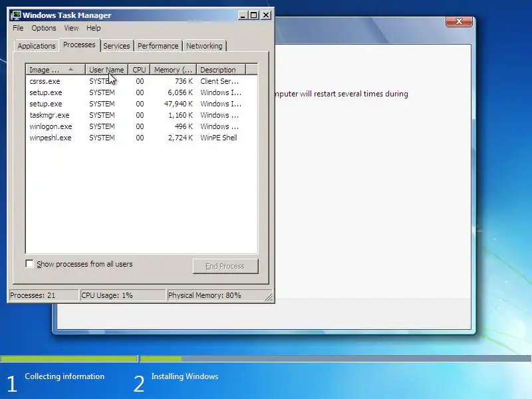Click the 496 K memory value
The height and width of the screenshot is (399, 532).
(184, 126)
